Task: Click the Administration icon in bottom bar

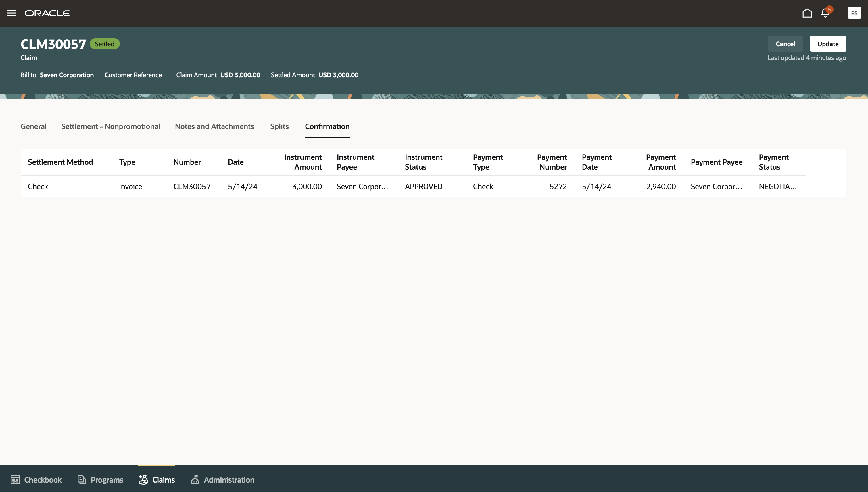Action: point(195,479)
